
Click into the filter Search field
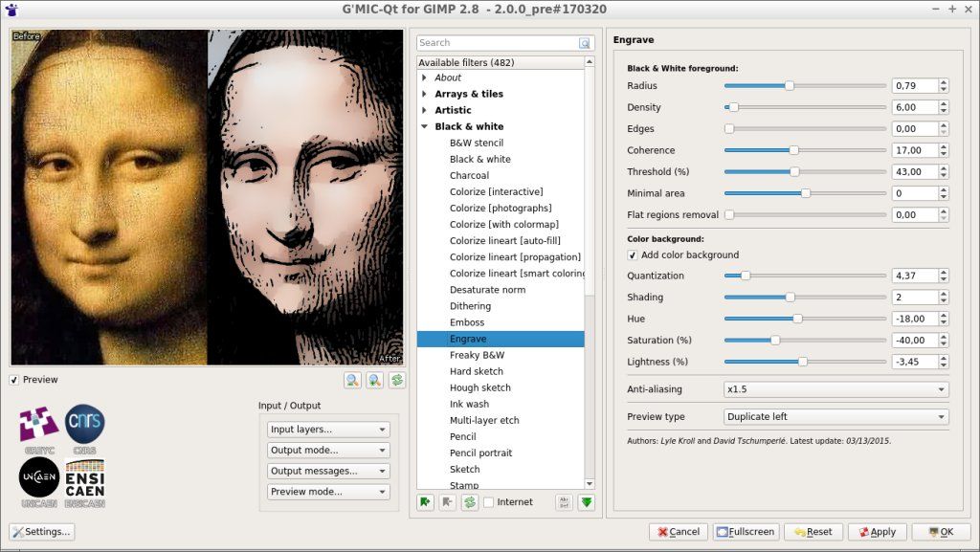click(x=498, y=43)
